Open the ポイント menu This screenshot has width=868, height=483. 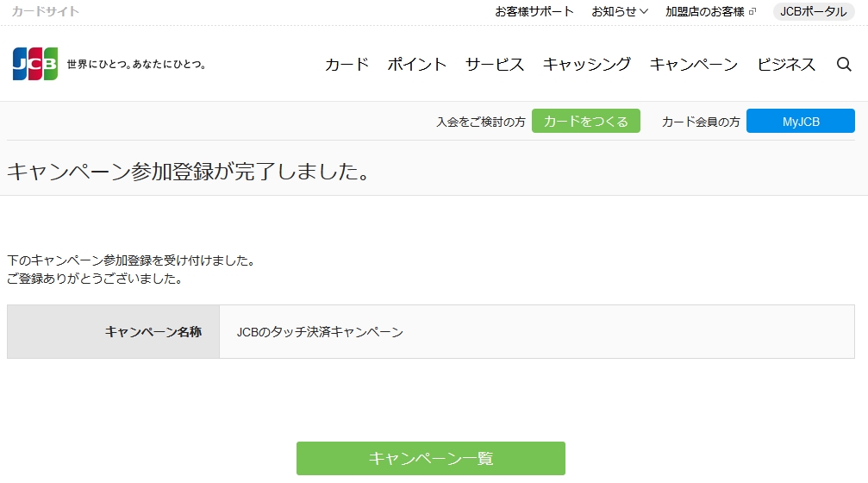[x=417, y=64]
